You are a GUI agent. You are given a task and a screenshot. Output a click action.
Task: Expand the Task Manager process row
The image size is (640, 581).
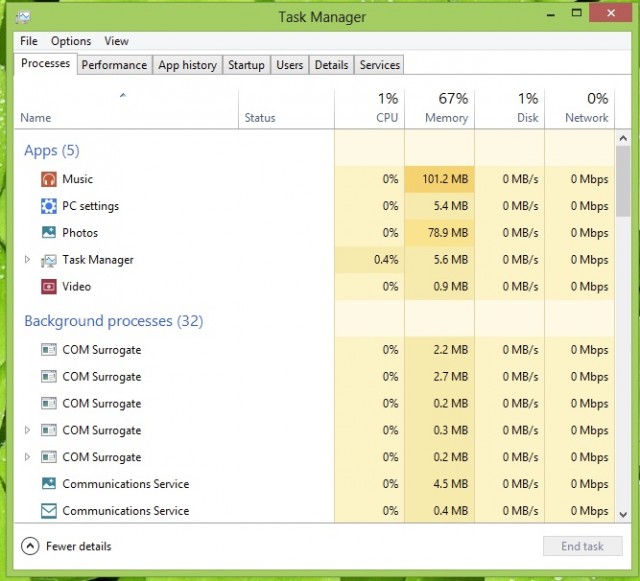(x=28, y=260)
